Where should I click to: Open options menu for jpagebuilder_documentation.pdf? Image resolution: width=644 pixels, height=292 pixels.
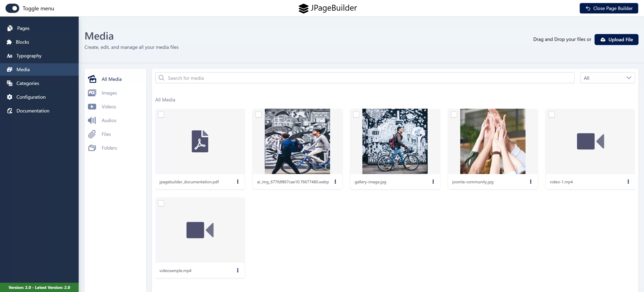point(238,182)
